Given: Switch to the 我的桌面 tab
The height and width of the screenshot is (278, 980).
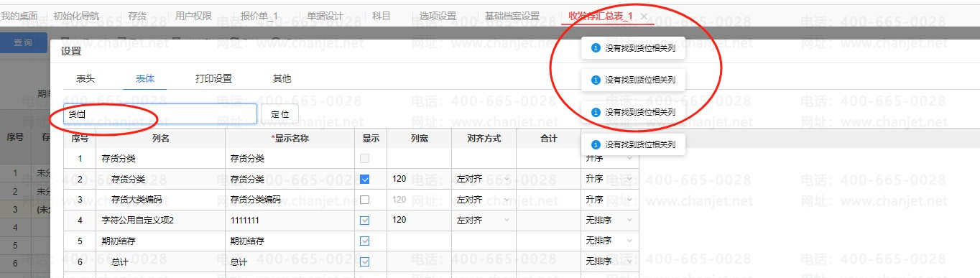Looking at the screenshot, I should tap(19, 16).
